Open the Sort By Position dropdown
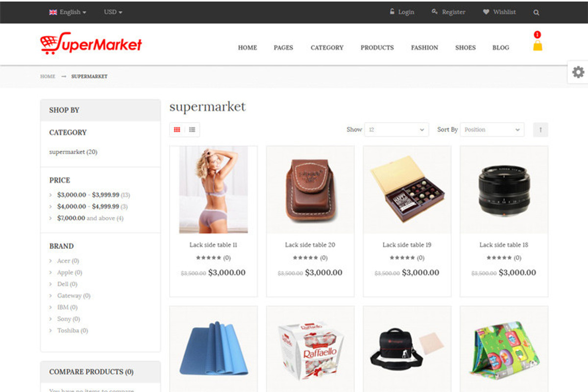 [x=492, y=130]
